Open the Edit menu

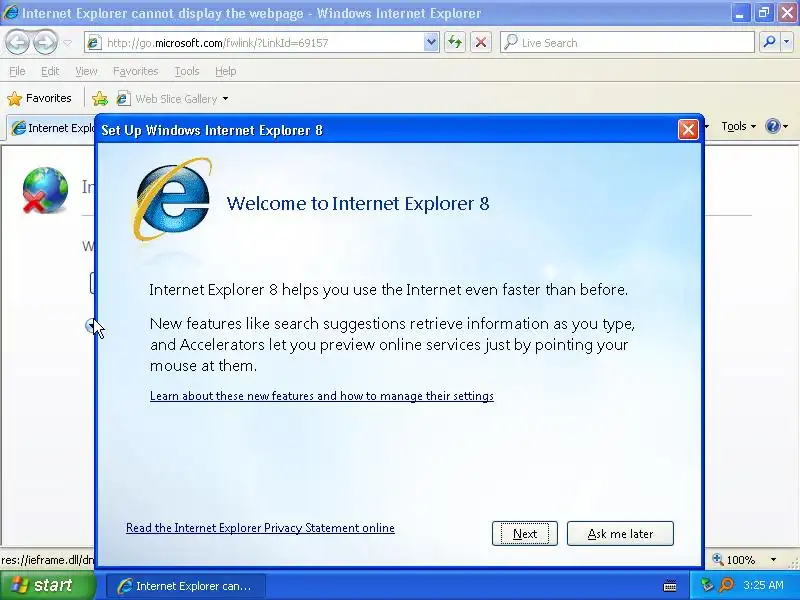50,71
